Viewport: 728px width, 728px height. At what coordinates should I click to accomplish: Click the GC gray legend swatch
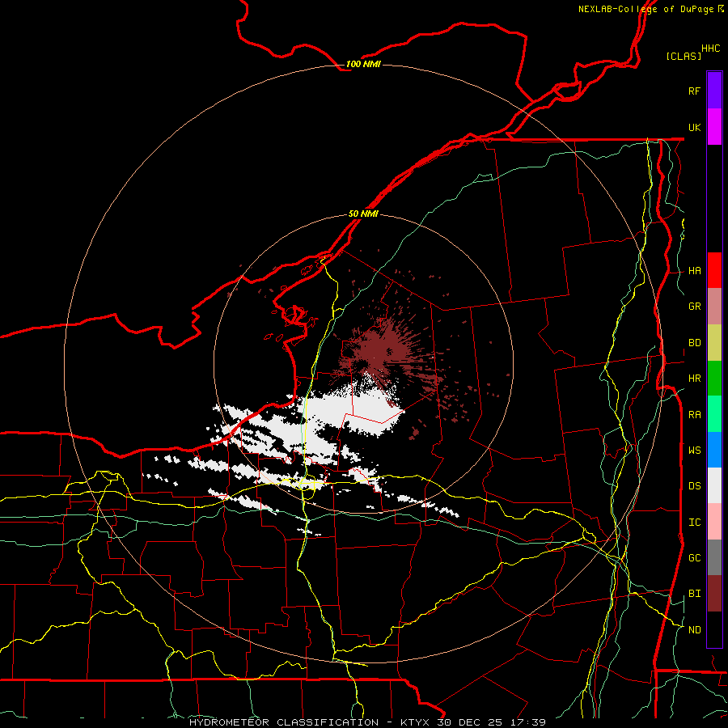(x=714, y=557)
